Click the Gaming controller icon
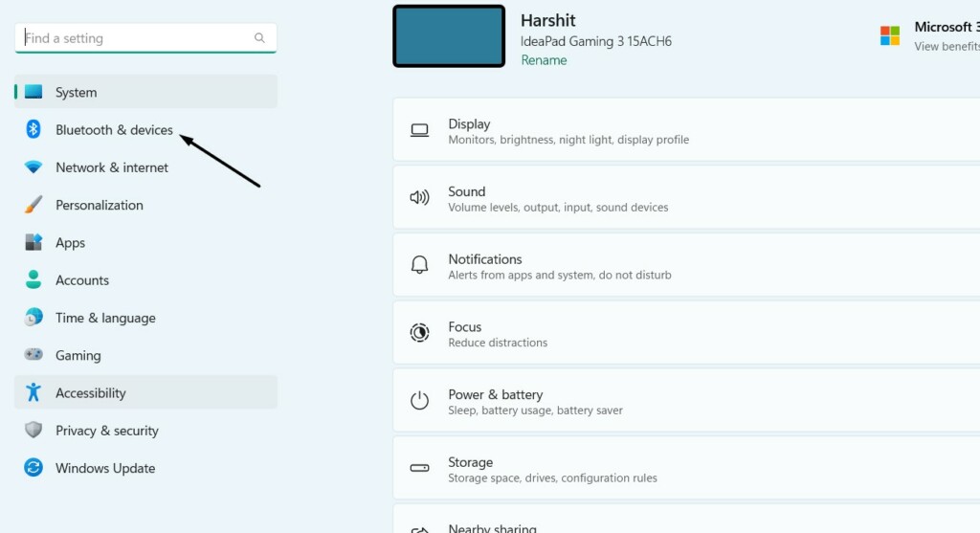 pyautogui.click(x=33, y=355)
